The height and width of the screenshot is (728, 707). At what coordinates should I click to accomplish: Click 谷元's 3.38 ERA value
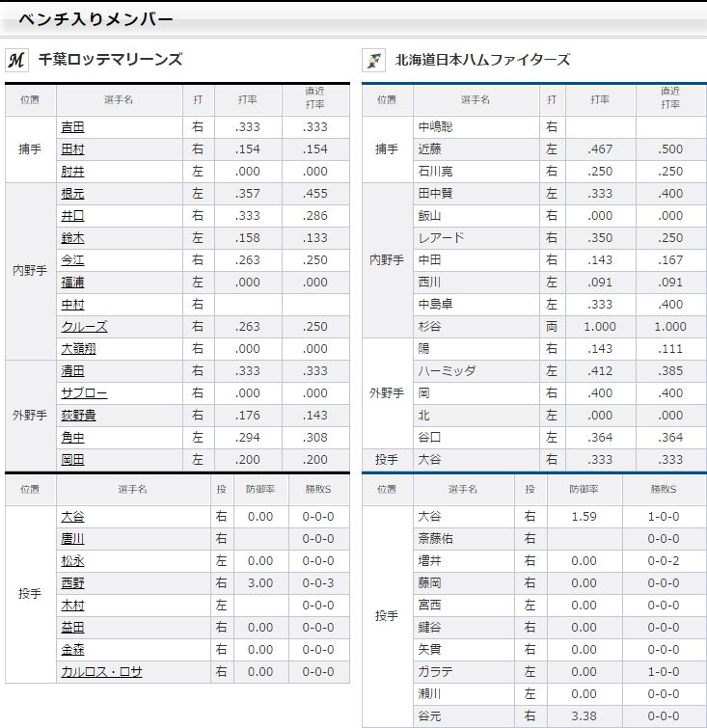(584, 716)
